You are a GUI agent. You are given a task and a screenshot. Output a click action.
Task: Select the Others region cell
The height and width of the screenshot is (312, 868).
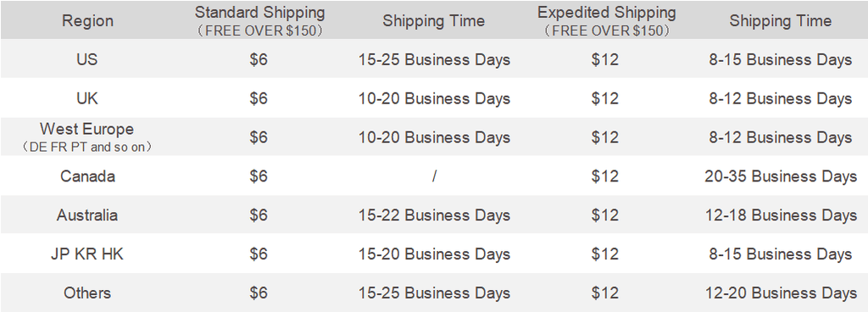tap(87, 292)
